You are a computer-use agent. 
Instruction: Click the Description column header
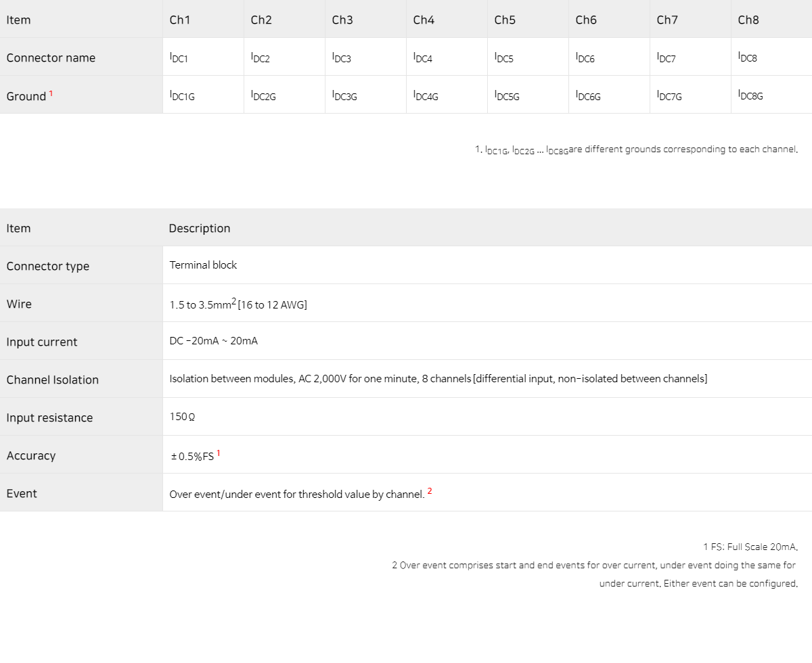(x=200, y=228)
